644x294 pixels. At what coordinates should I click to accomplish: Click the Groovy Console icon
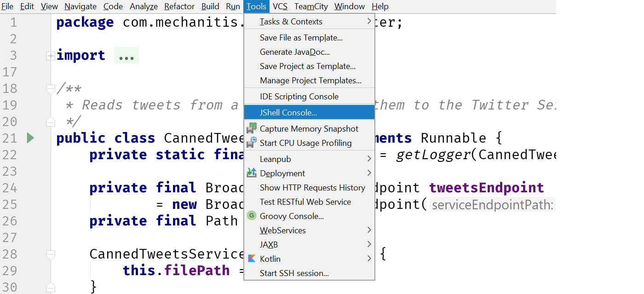click(251, 216)
